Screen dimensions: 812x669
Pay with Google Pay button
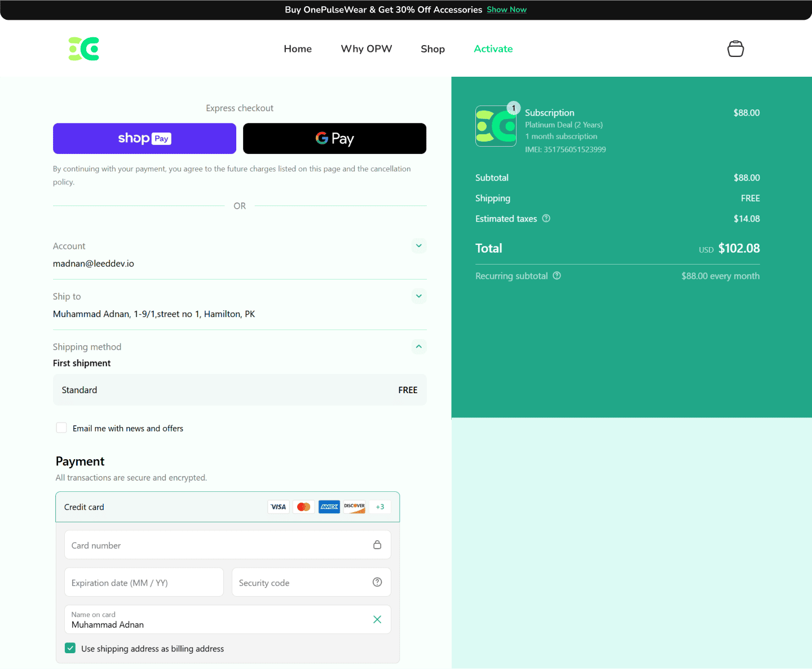[x=334, y=138]
